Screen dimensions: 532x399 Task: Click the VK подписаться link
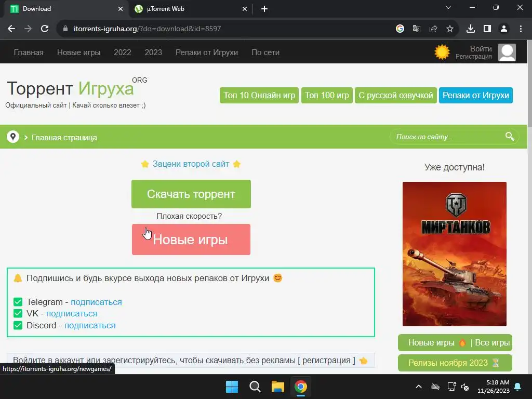72,313
